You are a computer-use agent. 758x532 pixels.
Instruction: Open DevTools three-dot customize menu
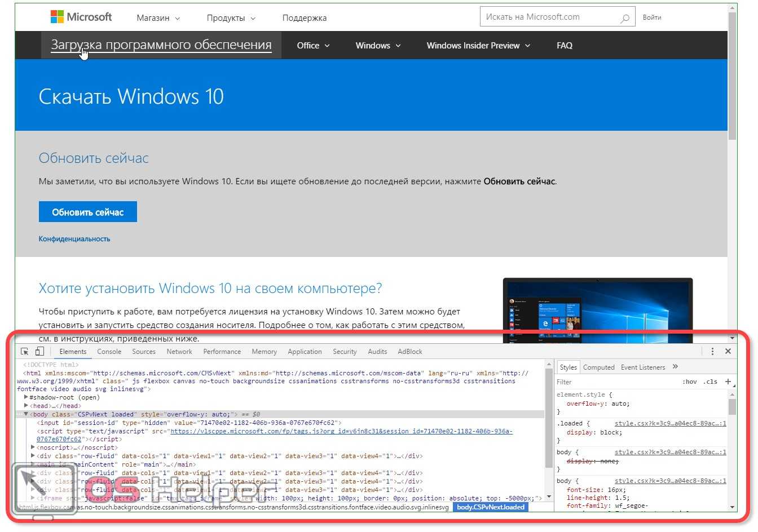pyautogui.click(x=712, y=352)
